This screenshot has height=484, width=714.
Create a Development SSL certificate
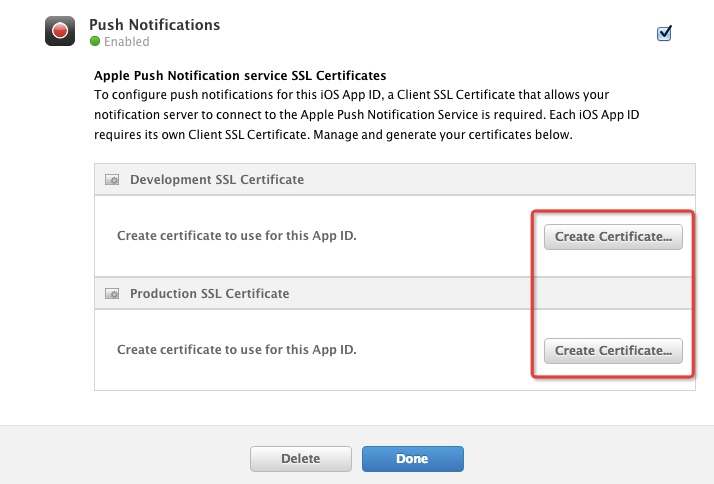point(613,237)
